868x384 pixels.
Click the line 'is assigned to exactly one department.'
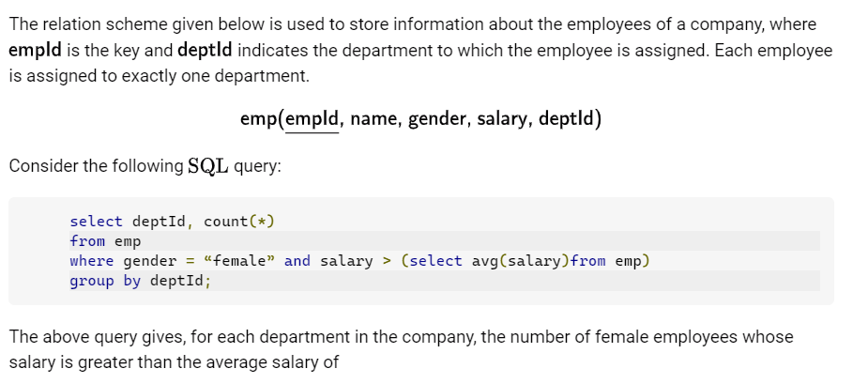159,75
